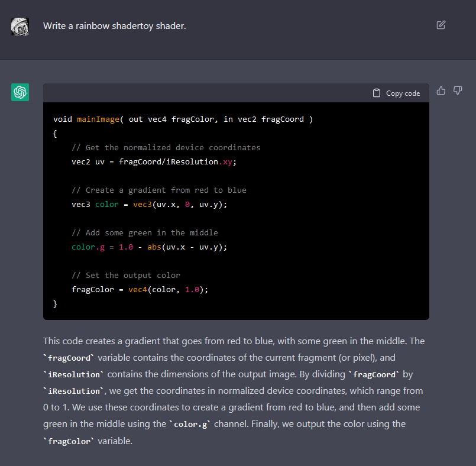476x466 pixels.
Task: Click the "Set the output color" comment
Action: point(125,276)
